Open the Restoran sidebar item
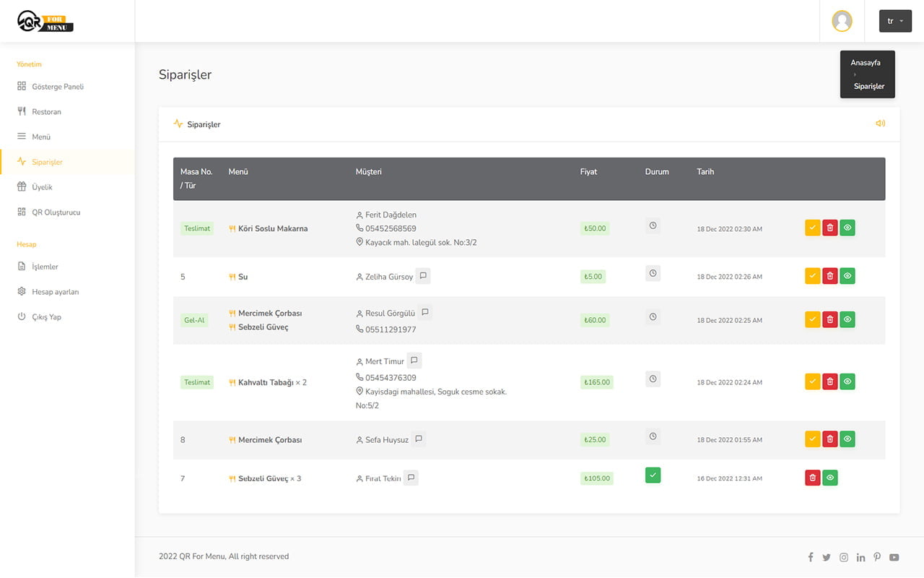Viewport: 924px width, 578px height. coord(46,112)
